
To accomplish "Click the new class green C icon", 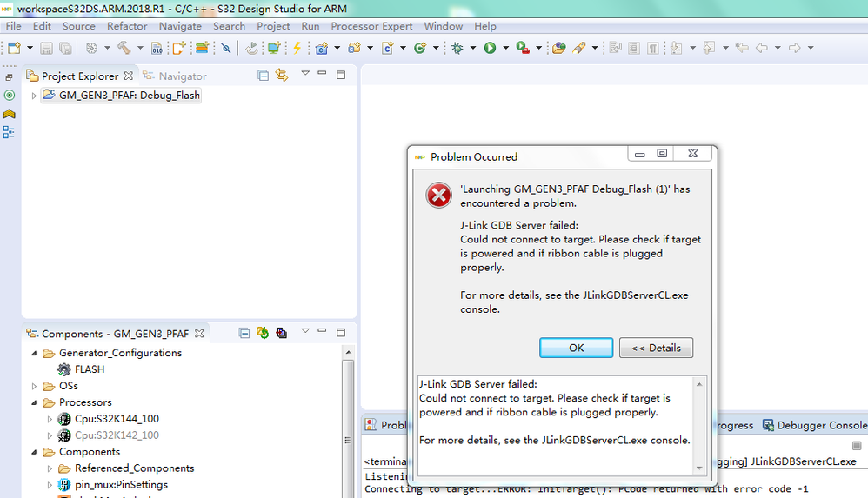I will click(x=420, y=48).
